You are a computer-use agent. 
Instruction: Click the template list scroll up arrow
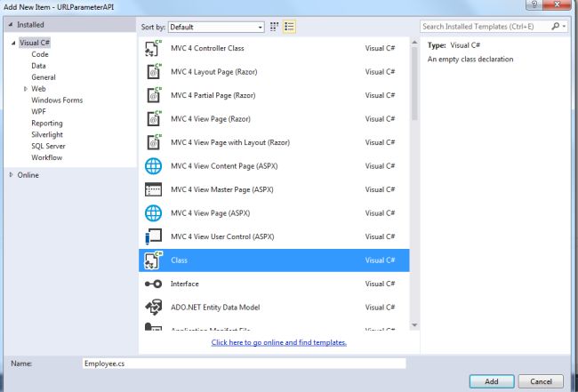[414, 43]
